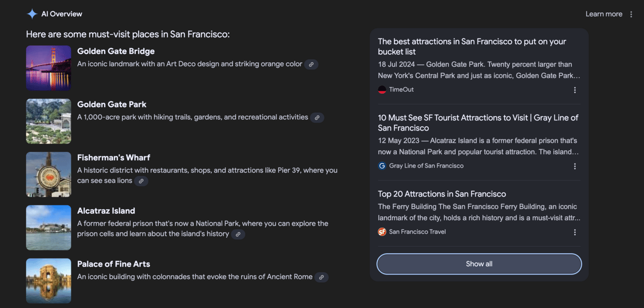Open "Top 20 Attractions in San Francisco" article

442,194
